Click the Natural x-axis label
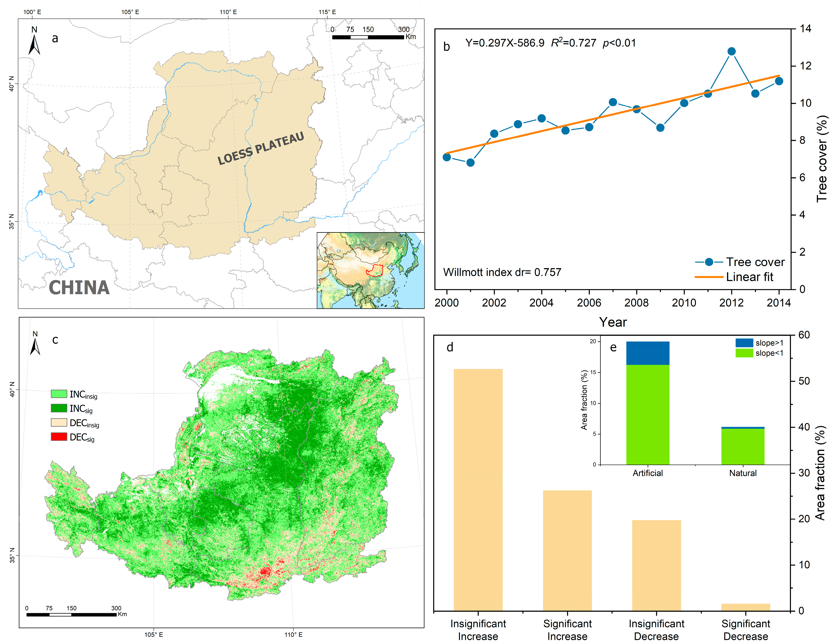Screen dimensions: 832x644 743,473
